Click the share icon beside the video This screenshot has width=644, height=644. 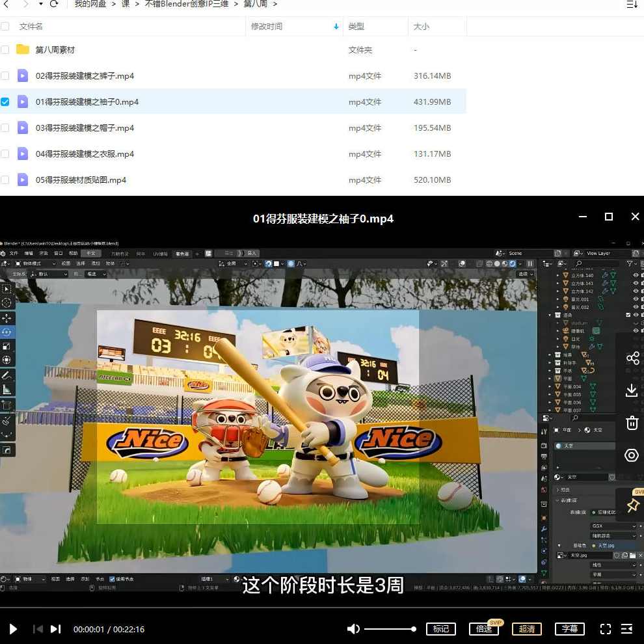coord(632,358)
